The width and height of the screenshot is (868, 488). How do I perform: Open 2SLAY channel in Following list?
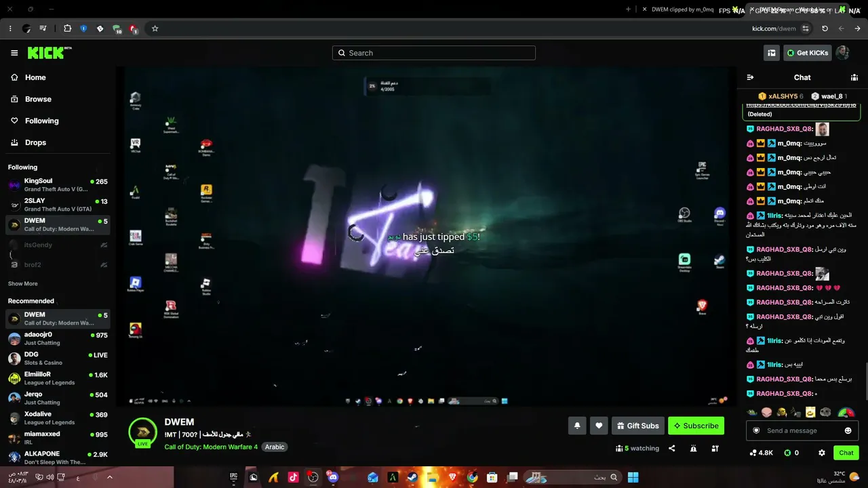point(58,205)
